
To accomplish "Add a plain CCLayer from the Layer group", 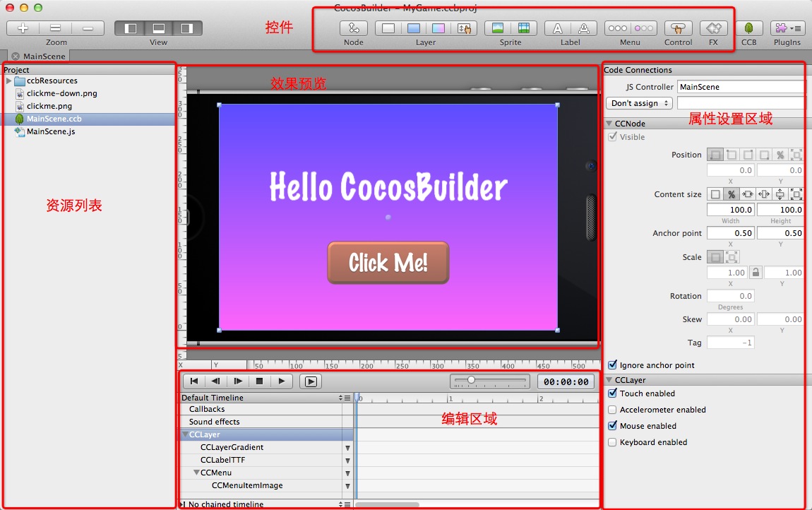I will 388,28.
